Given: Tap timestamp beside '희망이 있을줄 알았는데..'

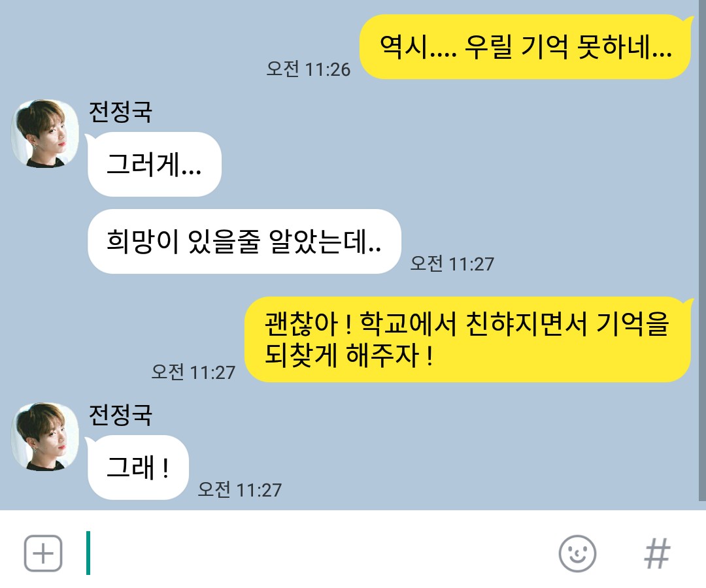Looking at the screenshot, I should (x=452, y=264).
